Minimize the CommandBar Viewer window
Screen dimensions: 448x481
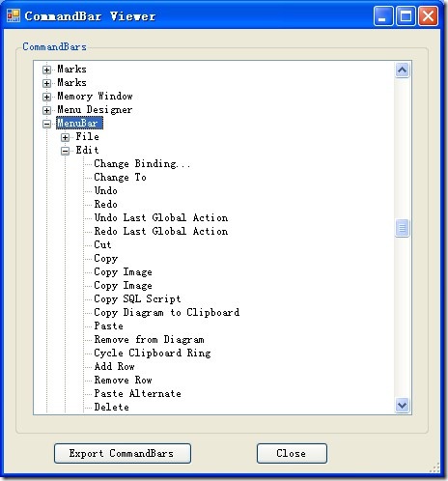coord(383,15)
